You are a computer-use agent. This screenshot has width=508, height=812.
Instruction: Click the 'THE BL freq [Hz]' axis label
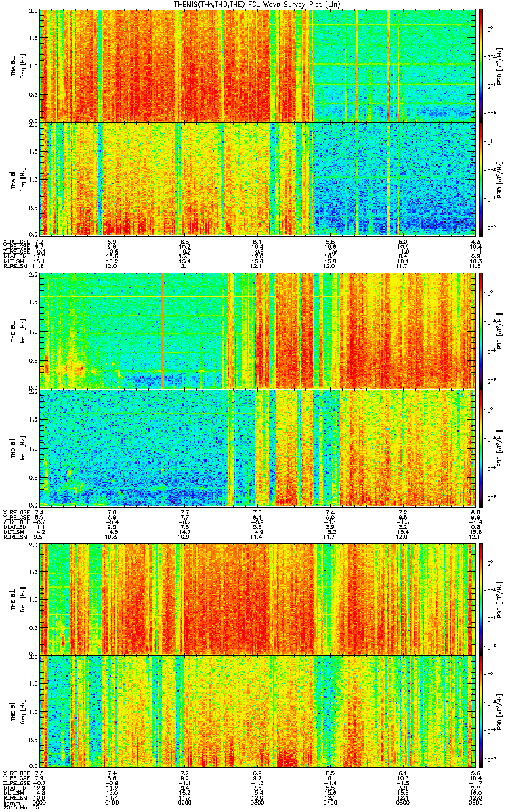click(x=17, y=598)
